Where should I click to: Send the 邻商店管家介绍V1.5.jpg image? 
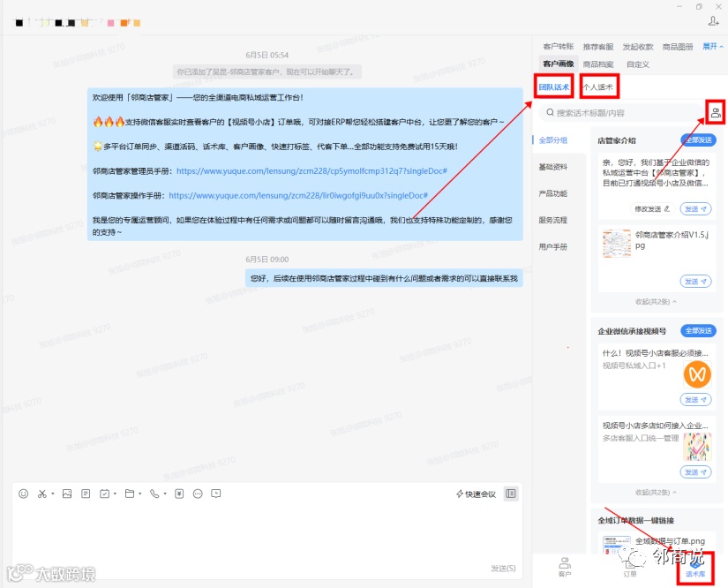[695, 282]
